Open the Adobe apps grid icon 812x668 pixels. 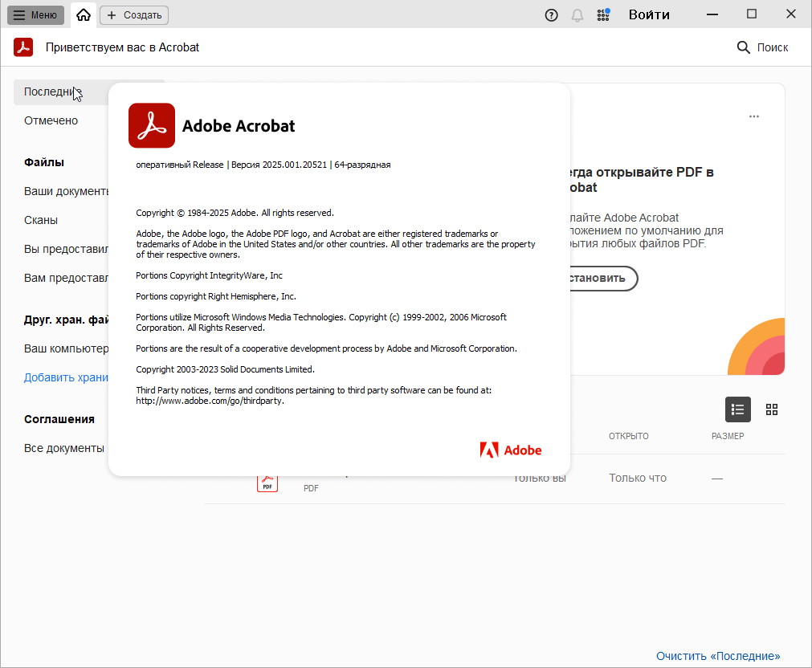coord(603,15)
